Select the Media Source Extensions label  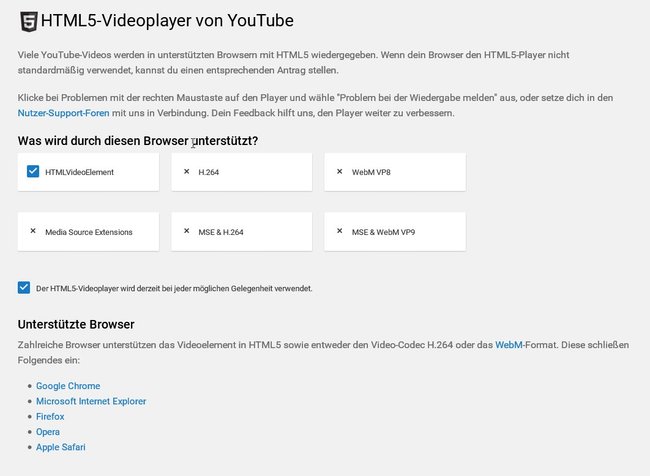89,232
